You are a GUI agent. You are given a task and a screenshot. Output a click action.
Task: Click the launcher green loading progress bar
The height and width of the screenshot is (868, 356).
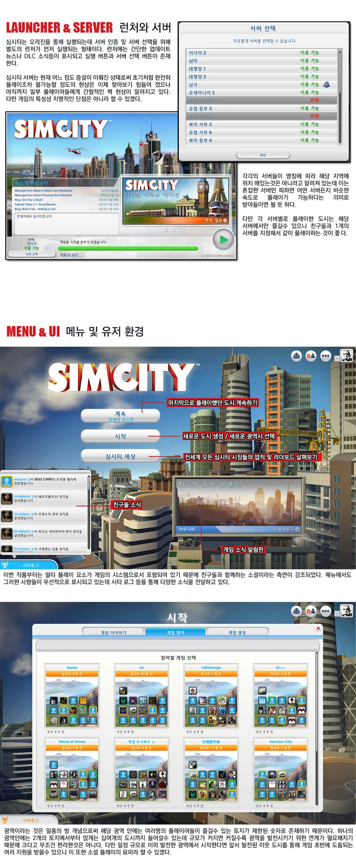coord(128,248)
